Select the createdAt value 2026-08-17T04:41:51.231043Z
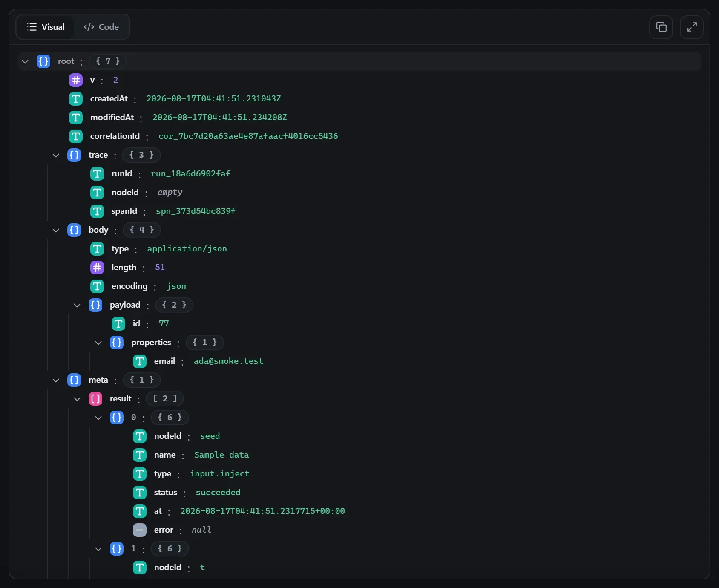 (214, 99)
